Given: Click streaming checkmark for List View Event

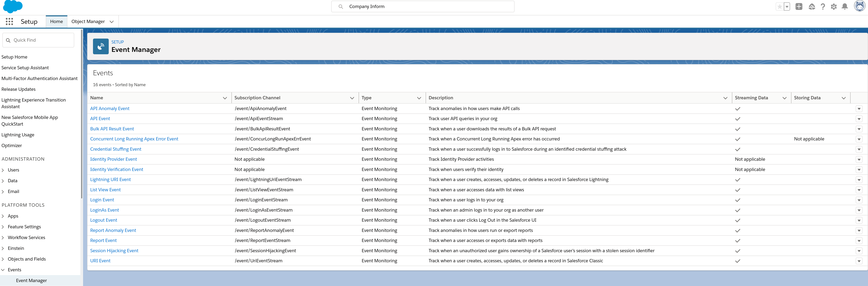Looking at the screenshot, I should pyautogui.click(x=738, y=190).
